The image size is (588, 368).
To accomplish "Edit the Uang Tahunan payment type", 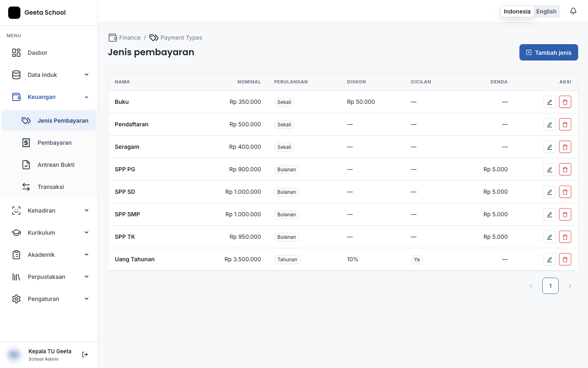I will (550, 259).
